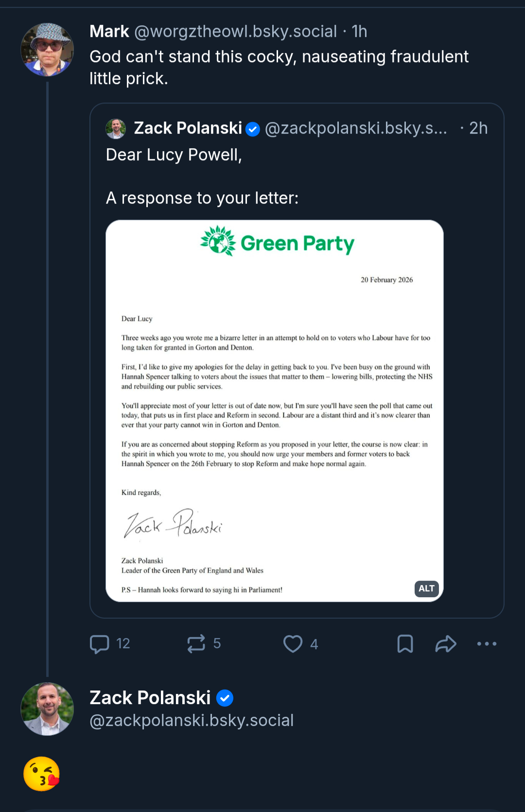Open Mark's display name link
The image size is (525, 812).
109,32
